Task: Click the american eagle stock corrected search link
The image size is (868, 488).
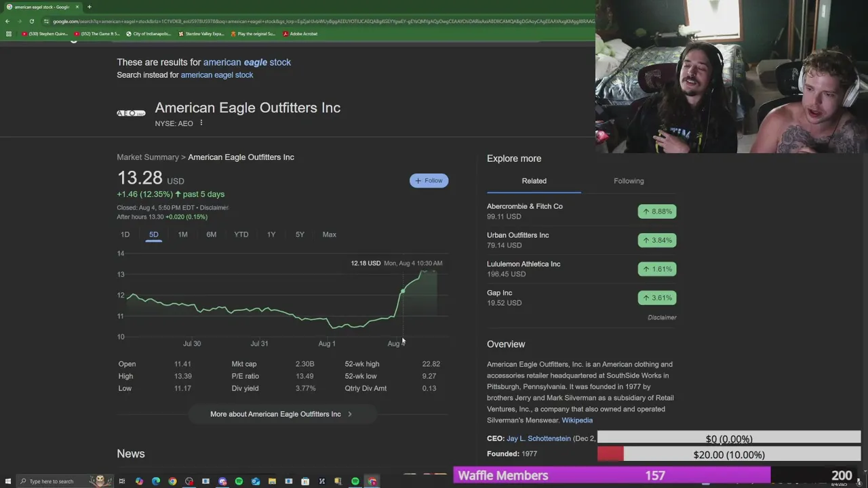Action: point(247,62)
